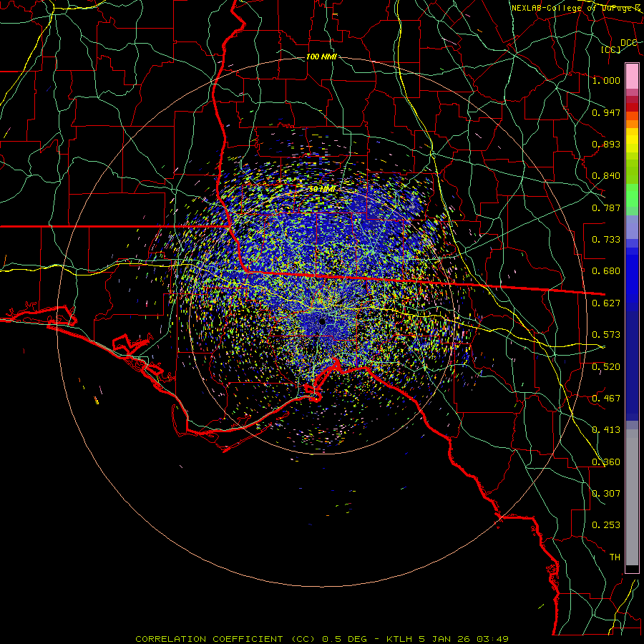This screenshot has width=644, height=644.
Task: Click the gray lower segment of the color bar
Action: pos(632,497)
